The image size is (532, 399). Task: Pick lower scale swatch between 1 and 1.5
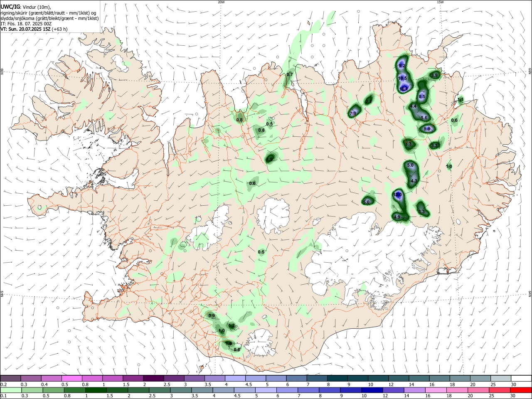[95, 390]
